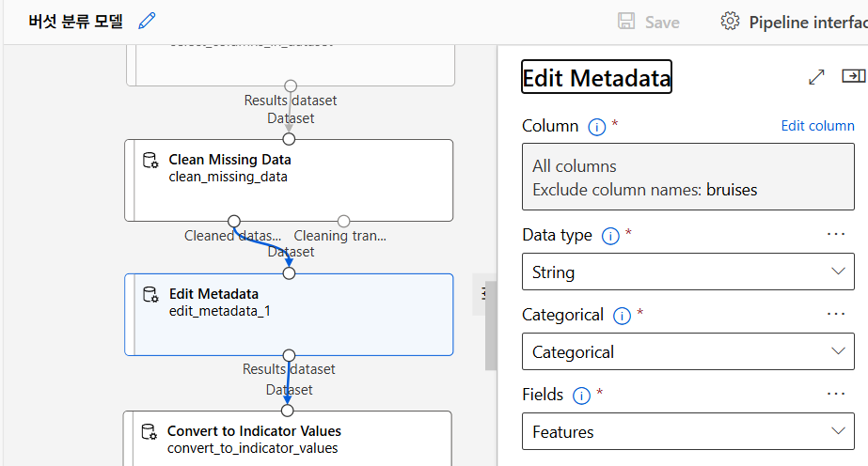Click the Edit column link
Screen dimensions: 868x466
coord(817,126)
